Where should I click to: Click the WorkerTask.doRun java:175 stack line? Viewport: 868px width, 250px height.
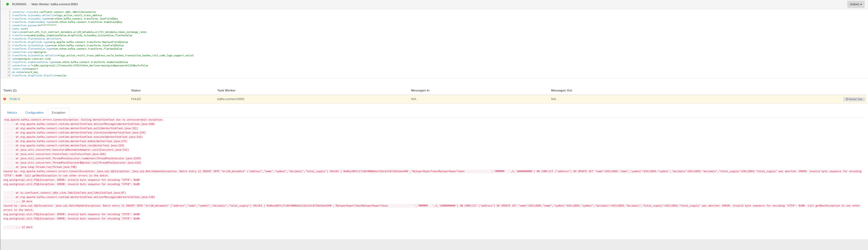(x=71, y=141)
